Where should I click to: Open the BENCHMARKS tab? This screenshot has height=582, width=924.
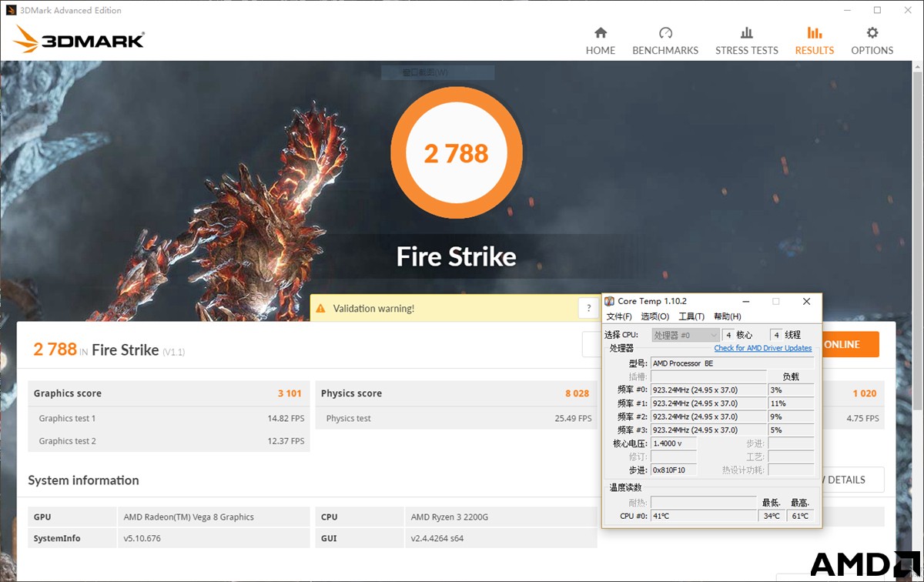coord(665,42)
